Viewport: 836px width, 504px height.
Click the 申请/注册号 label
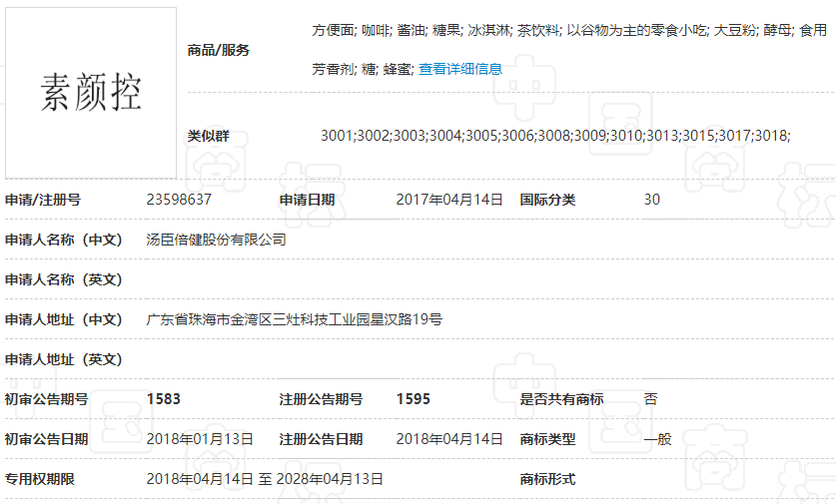coord(43,200)
